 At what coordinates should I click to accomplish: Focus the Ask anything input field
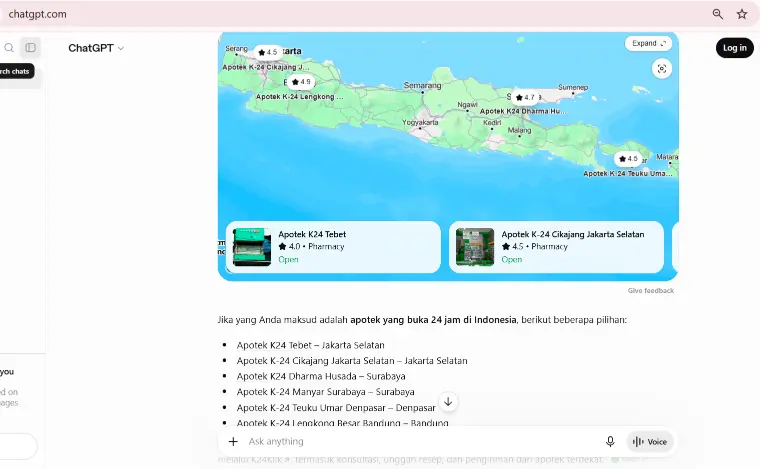pyautogui.click(x=422, y=441)
